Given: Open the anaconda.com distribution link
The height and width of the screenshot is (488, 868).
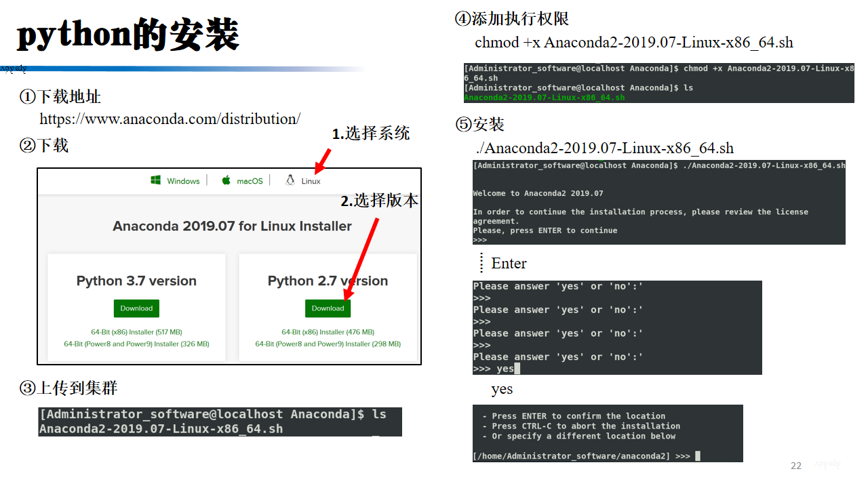Looking at the screenshot, I should coord(170,119).
